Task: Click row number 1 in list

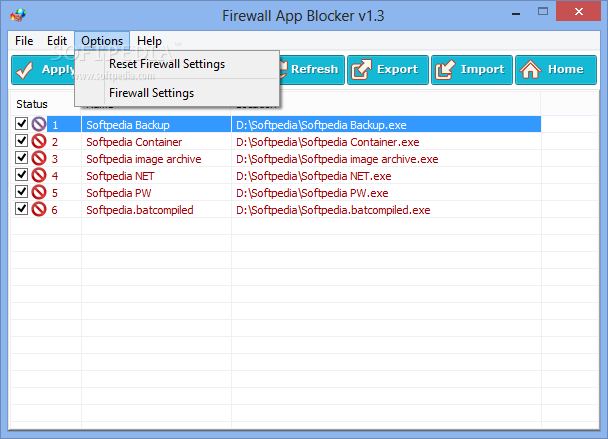Action: tap(55, 125)
